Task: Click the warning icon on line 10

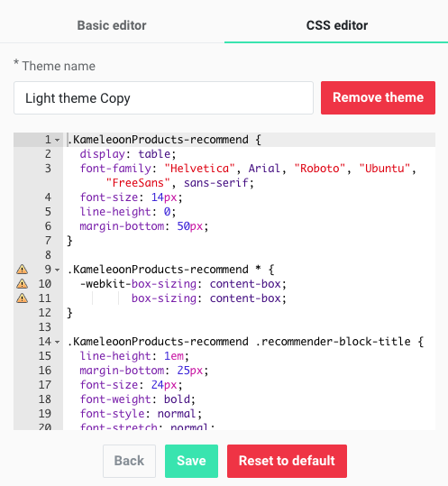Action: (x=22, y=284)
